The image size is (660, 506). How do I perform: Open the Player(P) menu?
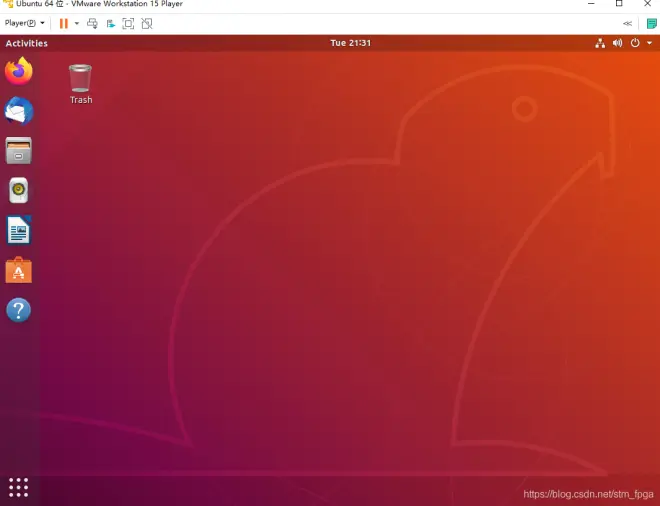[24, 23]
